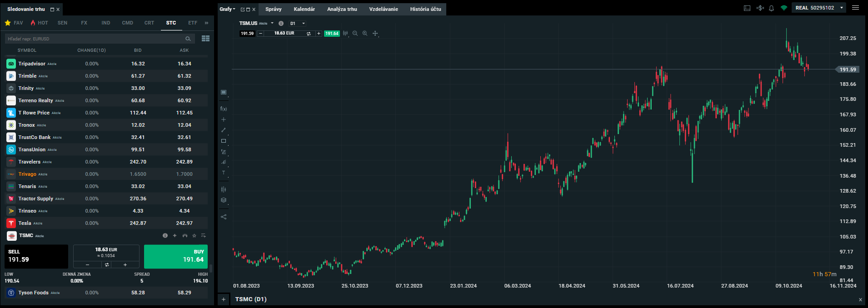
Task: Expand the TSM.US symbol dropdown
Action: point(272,23)
